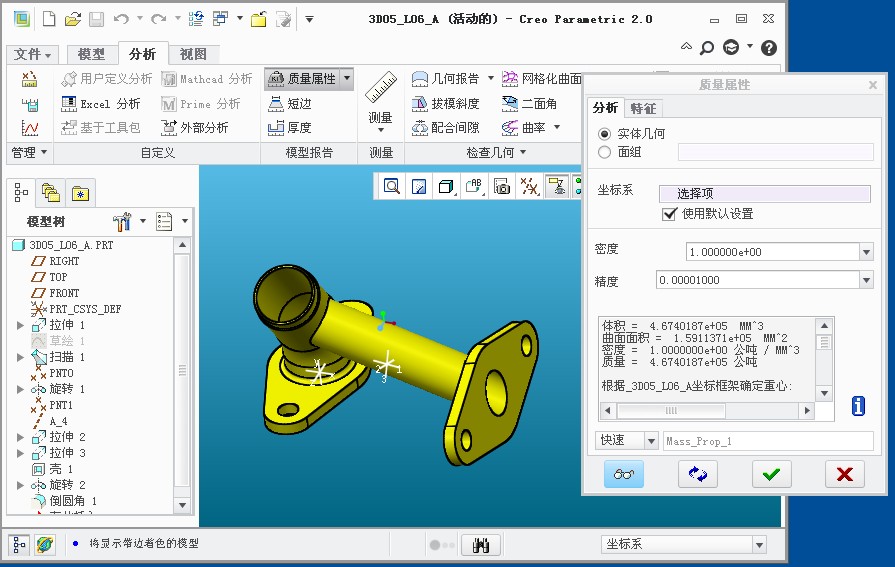Click the repeat analysis arrows button

[697, 474]
